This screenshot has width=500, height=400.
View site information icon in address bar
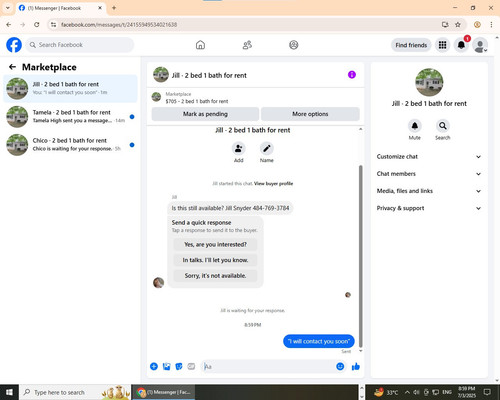pyautogui.click(x=53, y=24)
